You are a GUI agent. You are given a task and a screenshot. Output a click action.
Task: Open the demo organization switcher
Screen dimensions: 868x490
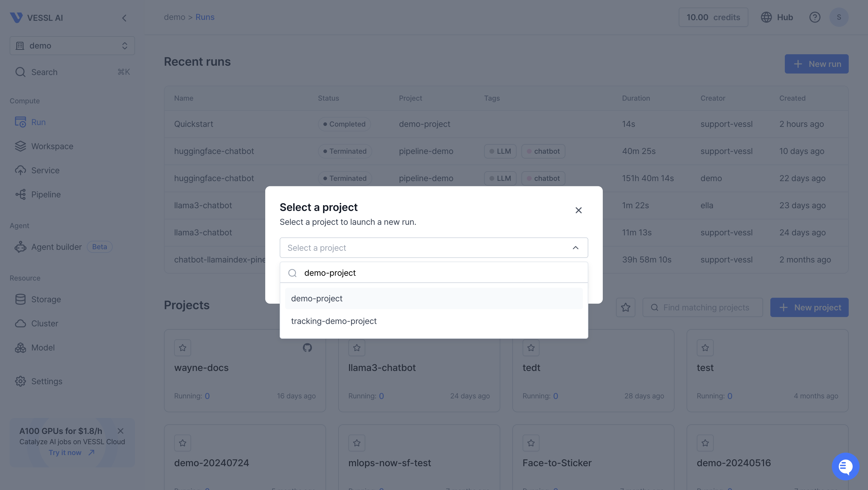pyautogui.click(x=72, y=46)
